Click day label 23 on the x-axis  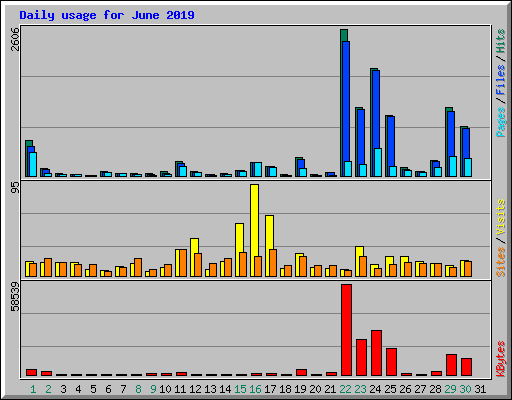360,389
